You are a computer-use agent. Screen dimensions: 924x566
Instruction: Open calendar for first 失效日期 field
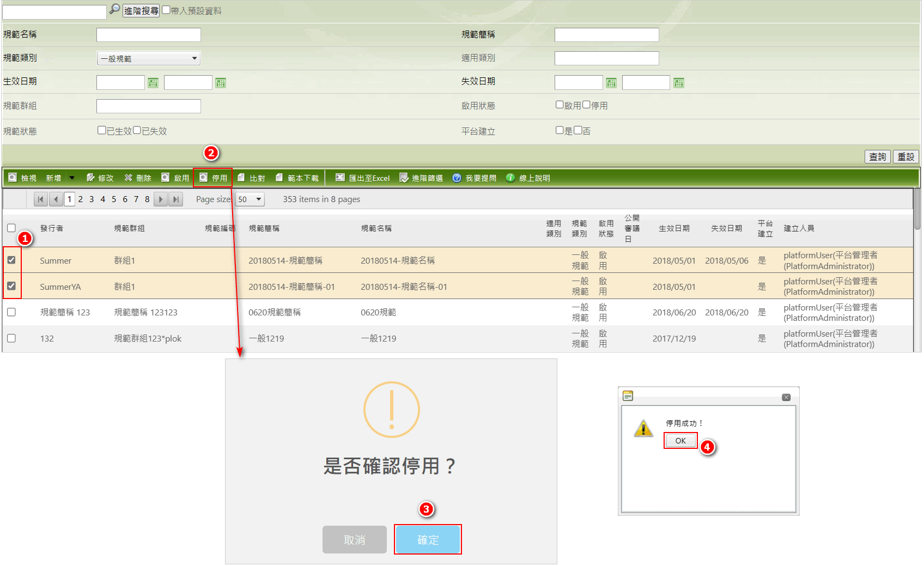coord(611,83)
